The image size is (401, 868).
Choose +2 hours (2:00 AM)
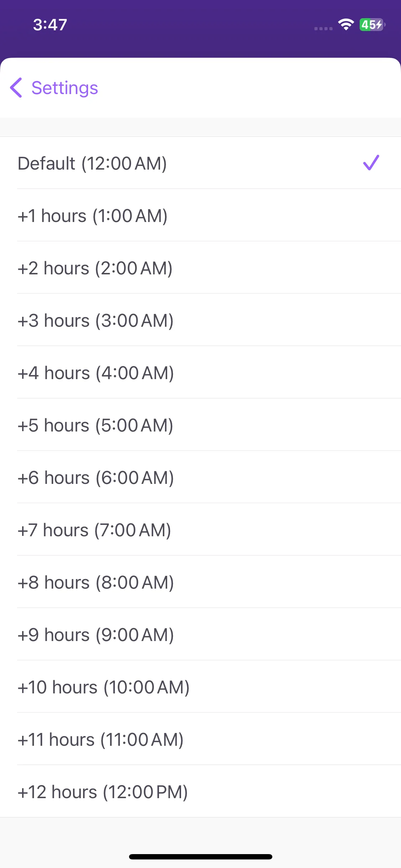point(200,268)
